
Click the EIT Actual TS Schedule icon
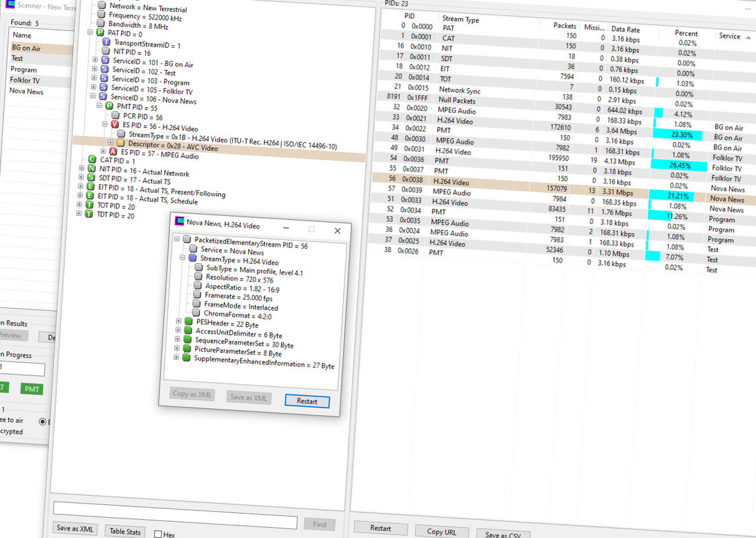(x=89, y=195)
